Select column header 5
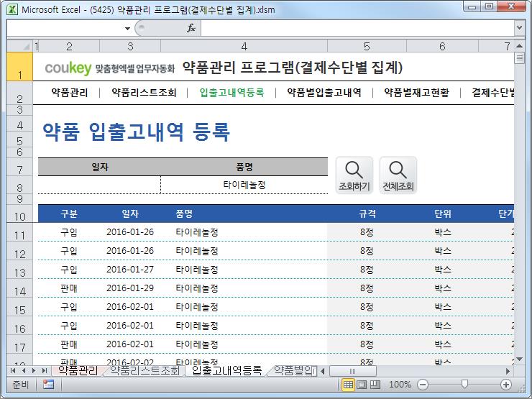The height and width of the screenshot is (399, 532). click(x=367, y=46)
